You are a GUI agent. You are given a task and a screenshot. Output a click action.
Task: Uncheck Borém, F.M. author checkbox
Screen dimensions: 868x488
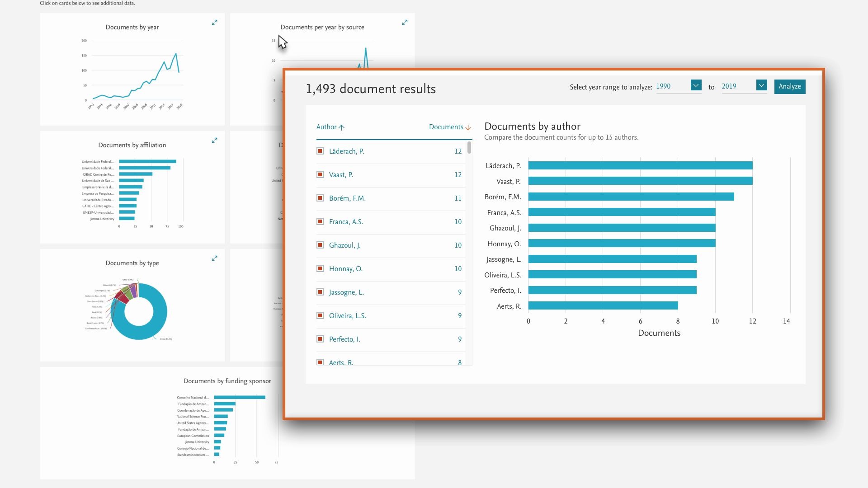coord(320,198)
